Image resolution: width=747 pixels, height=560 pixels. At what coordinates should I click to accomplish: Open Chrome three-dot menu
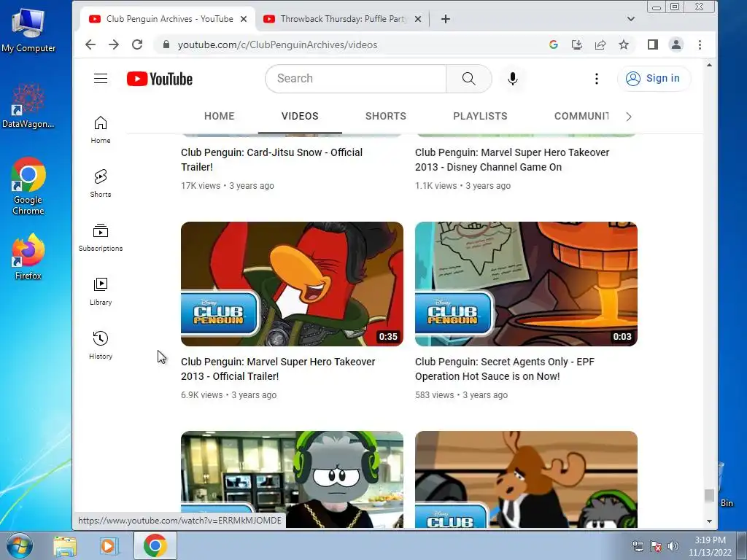click(700, 44)
